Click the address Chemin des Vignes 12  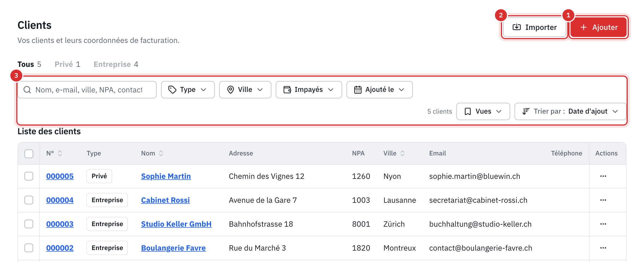click(267, 176)
